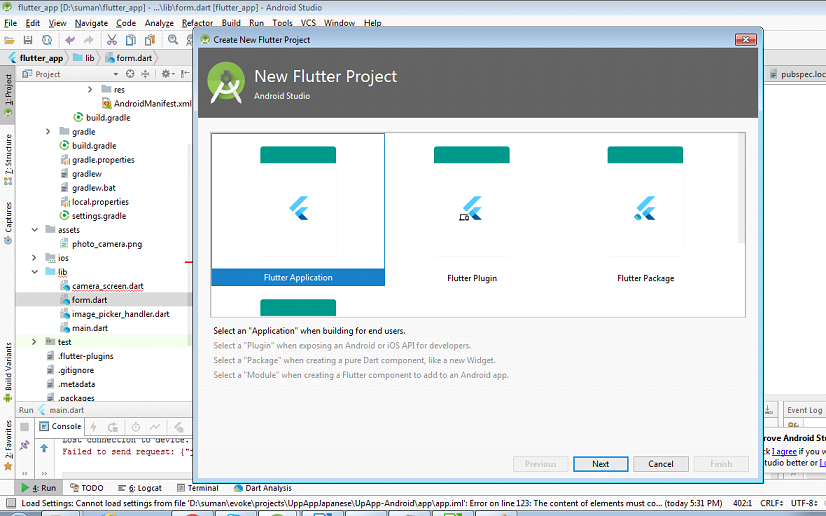826x516 pixels.
Task: Click the pin tab icon in Run panel
Action: [24, 445]
